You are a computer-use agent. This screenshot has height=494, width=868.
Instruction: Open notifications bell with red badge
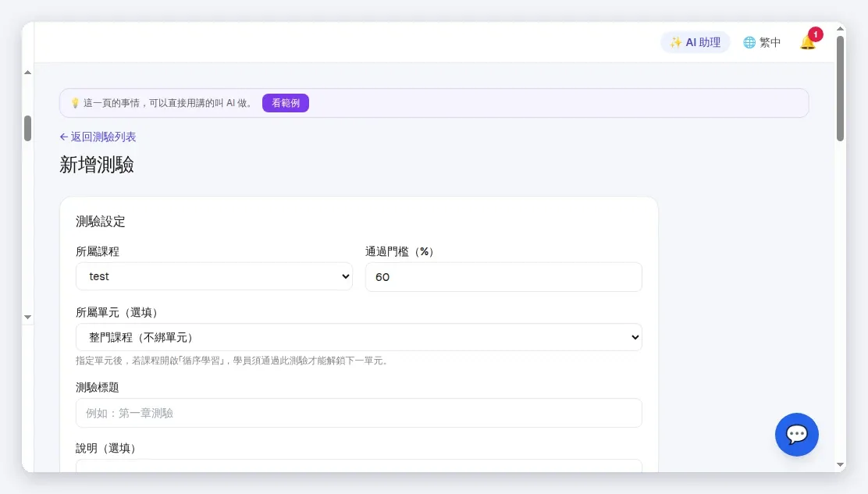click(809, 41)
